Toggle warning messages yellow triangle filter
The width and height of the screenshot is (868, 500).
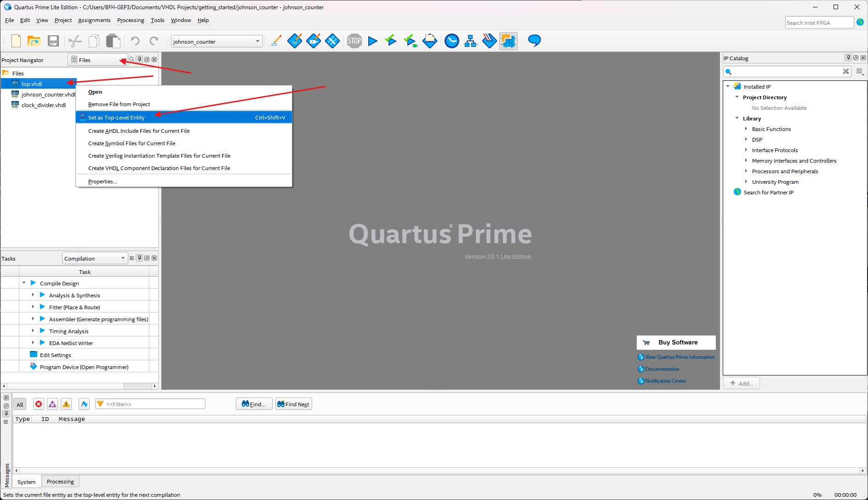(x=66, y=404)
